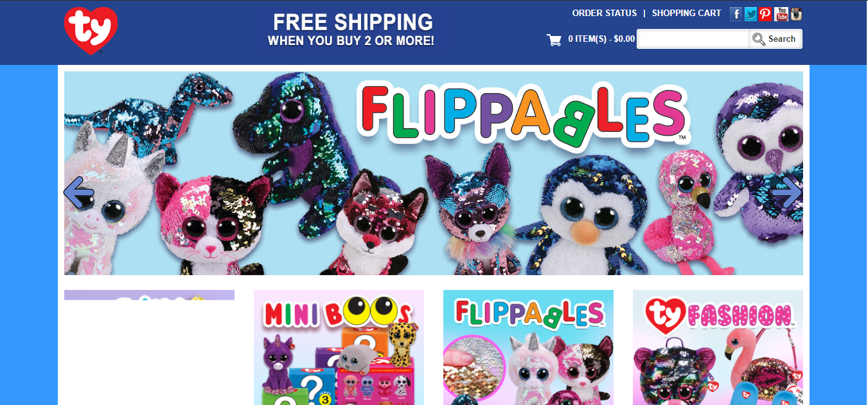This screenshot has width=868, height=405.
Task: Click the large Flippables hero banner
Action: (x=434, y=173)
